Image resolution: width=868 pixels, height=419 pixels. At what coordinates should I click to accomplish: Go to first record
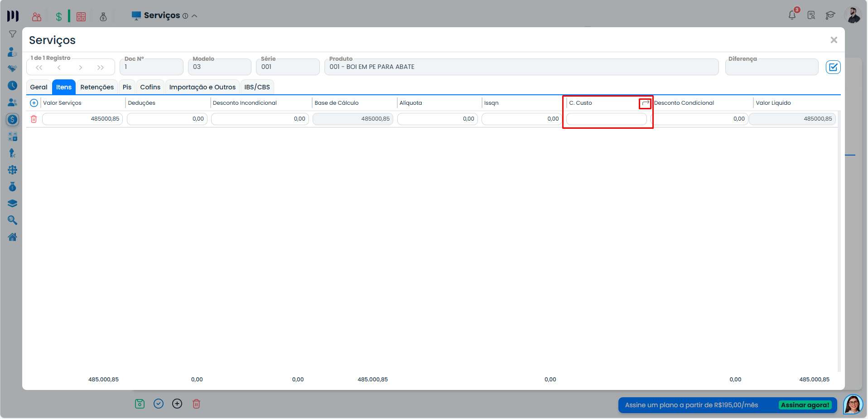[x=39, y=68]
